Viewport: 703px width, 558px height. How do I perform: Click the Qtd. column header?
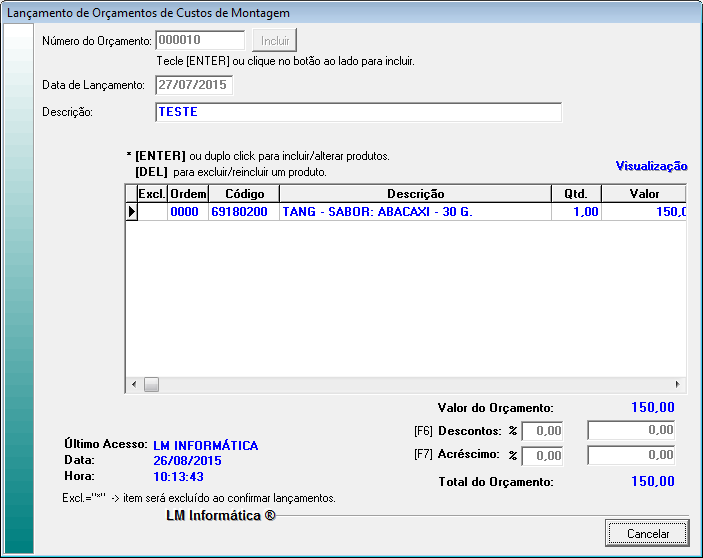[576, 194]
